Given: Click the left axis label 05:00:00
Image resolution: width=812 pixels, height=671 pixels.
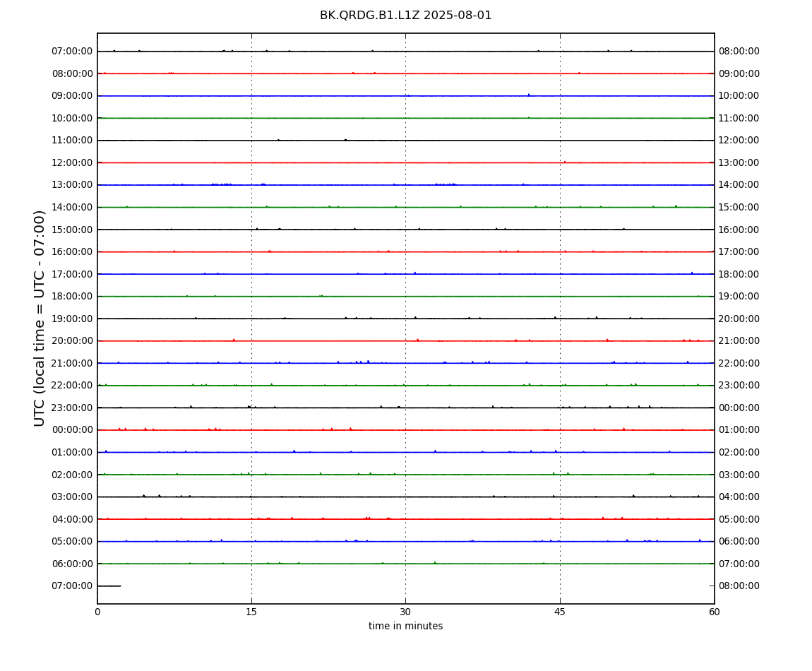Looking at the screenshot, I should (x=72, y=542).
